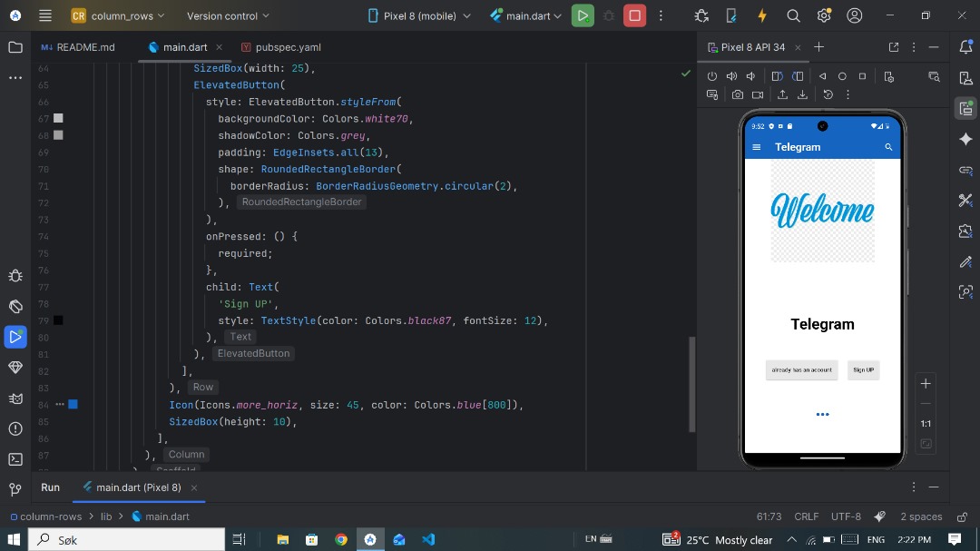The image size is (980, 551).
Task: Tap the Sign UP button in the Telegram preview
Action: tap(863, 369)
